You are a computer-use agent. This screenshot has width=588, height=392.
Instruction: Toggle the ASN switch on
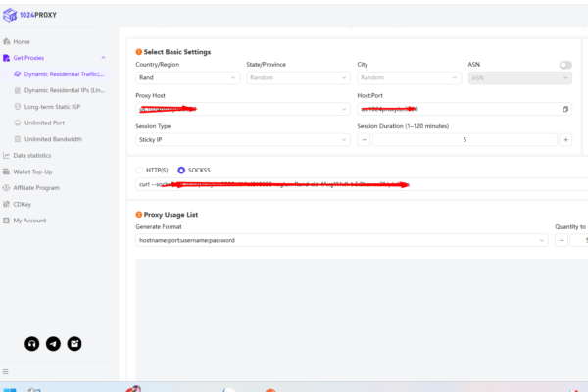(x=565, y=64)
